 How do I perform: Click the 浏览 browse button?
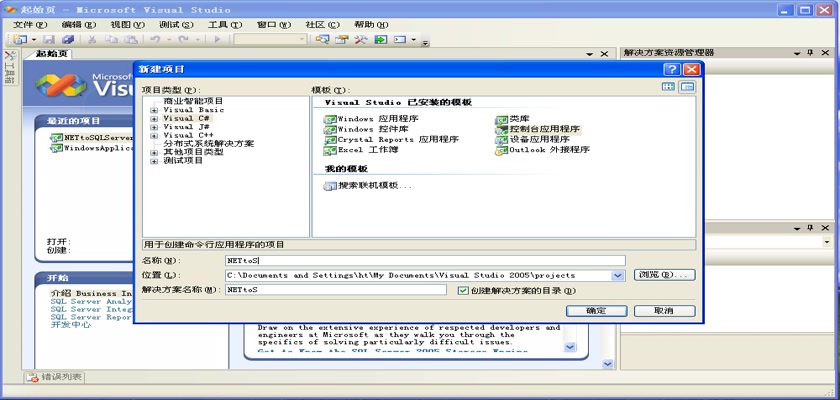coord(664,275)
